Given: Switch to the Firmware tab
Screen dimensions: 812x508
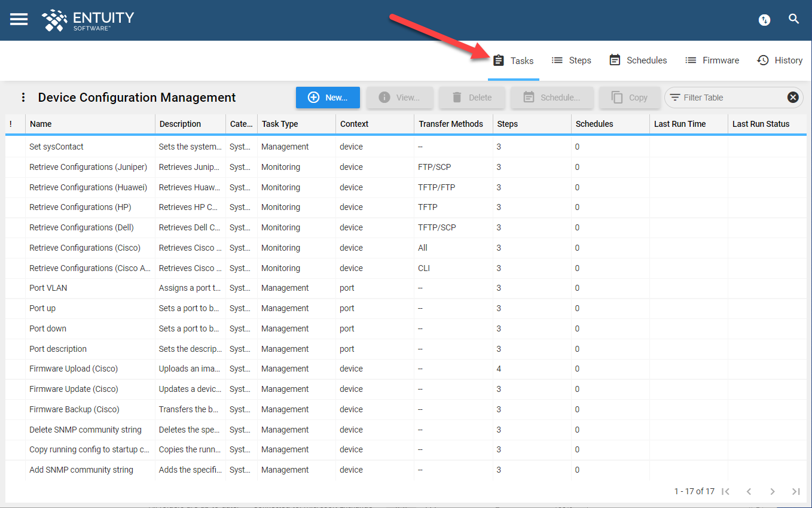Looking at the screenshot, I should [x=712, y=60].
